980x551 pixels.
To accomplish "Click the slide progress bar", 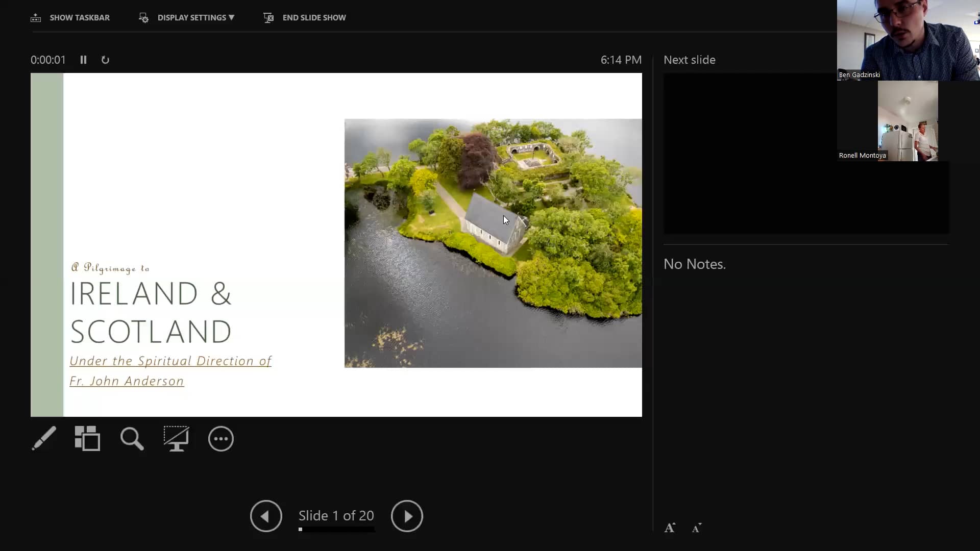I will 336,530.
